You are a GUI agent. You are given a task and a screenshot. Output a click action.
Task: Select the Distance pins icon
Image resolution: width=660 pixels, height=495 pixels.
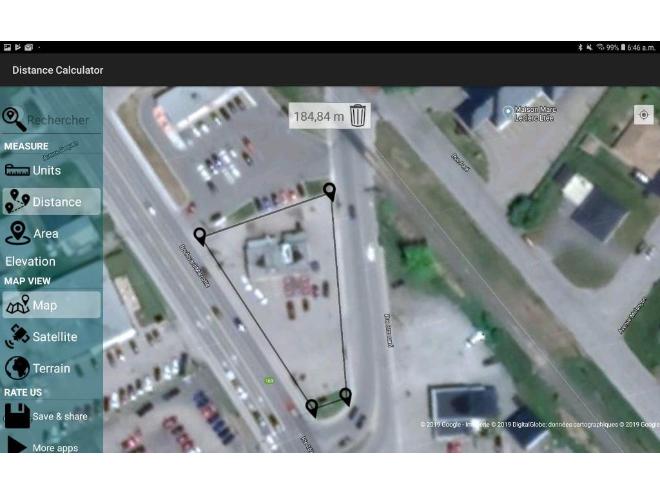tap(17, 201)
